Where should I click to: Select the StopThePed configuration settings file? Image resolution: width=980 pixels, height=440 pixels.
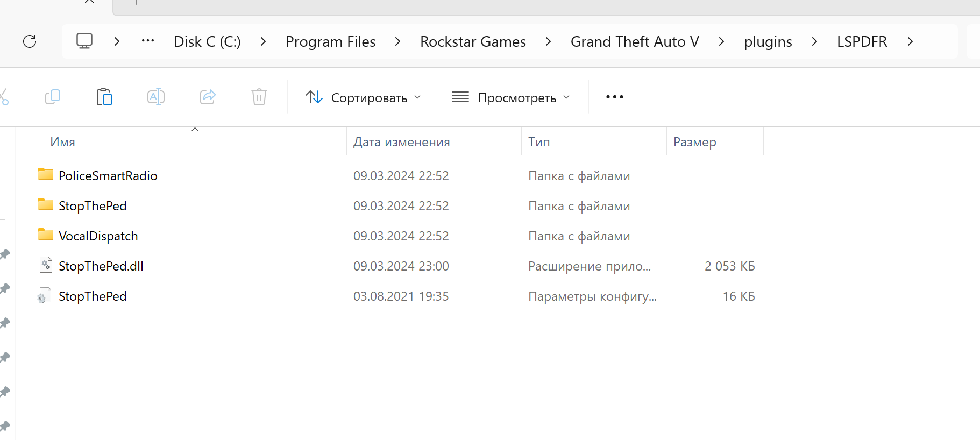tap(93, 296)
